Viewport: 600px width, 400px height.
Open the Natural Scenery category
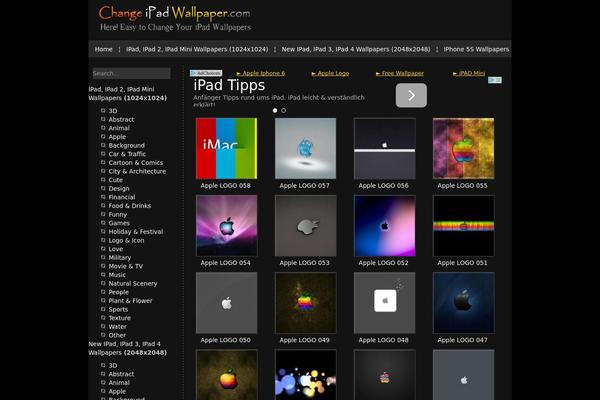(133, 284)
